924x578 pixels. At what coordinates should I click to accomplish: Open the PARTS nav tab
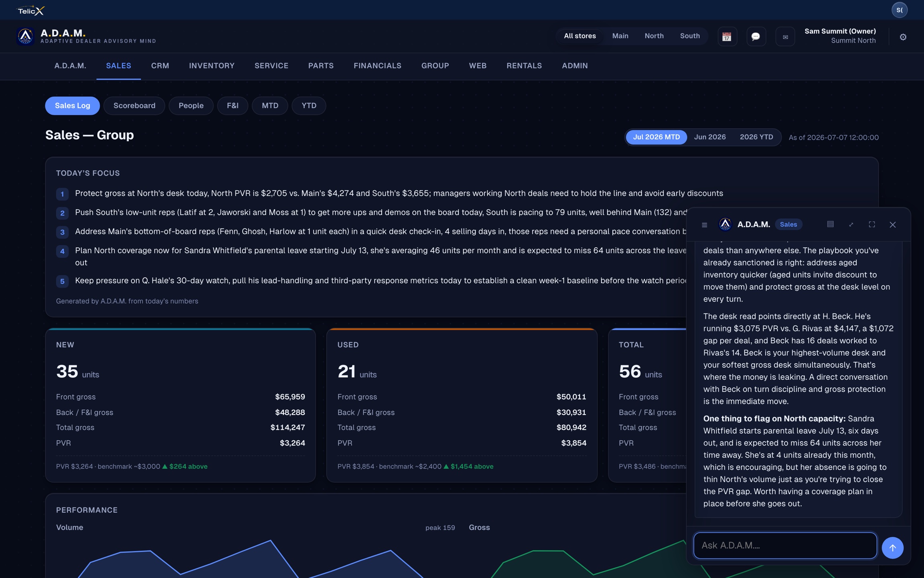tap(321, 66)
